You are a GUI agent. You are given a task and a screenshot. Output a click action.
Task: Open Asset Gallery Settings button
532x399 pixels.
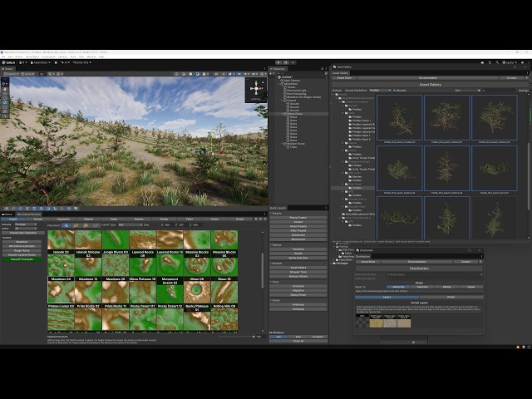tap(524, 91)
